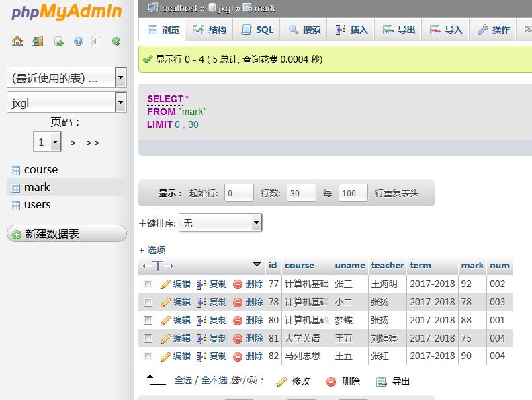Switch to the SQL tab
This screenshot has height=400, width=532.
click(x=257, y=30)
